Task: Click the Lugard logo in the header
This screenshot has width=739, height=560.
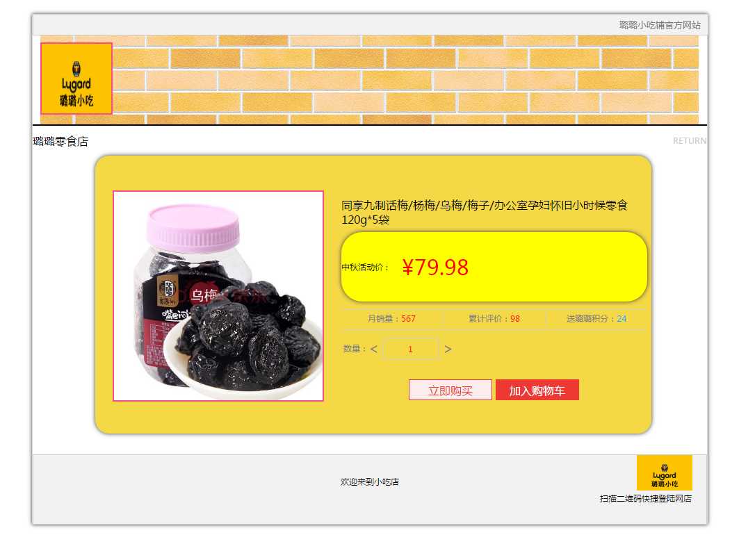Action: pos(76,79)
